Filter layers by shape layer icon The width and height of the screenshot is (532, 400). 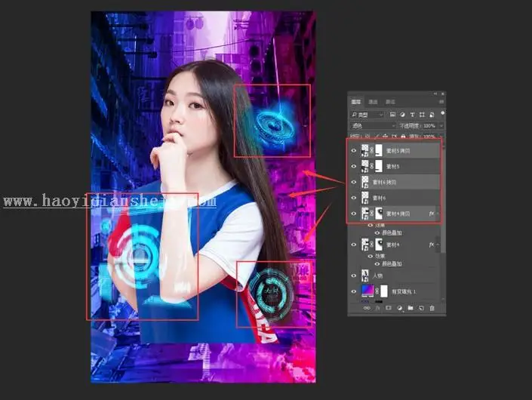pos(422,115)
